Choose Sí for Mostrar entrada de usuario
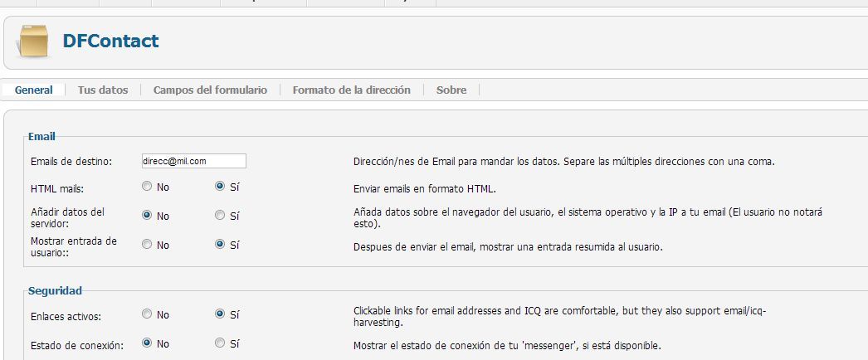The height and width of the screenshot is (360, 868). tap(220, 244)
